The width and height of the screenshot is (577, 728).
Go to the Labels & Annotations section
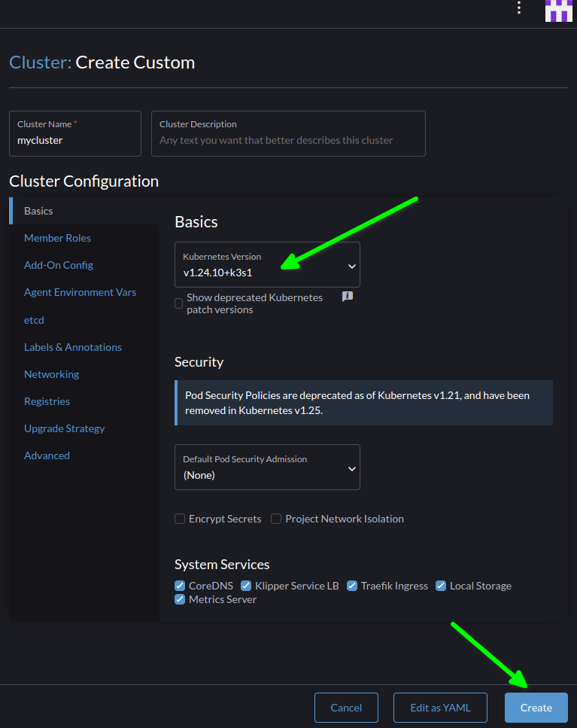tap(72, 347)
